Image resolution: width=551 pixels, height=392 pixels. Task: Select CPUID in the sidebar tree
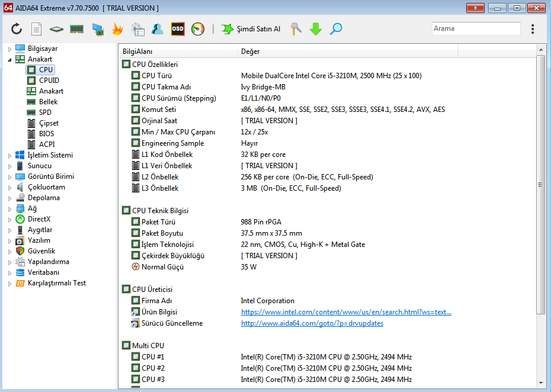[x=49, y=81]
